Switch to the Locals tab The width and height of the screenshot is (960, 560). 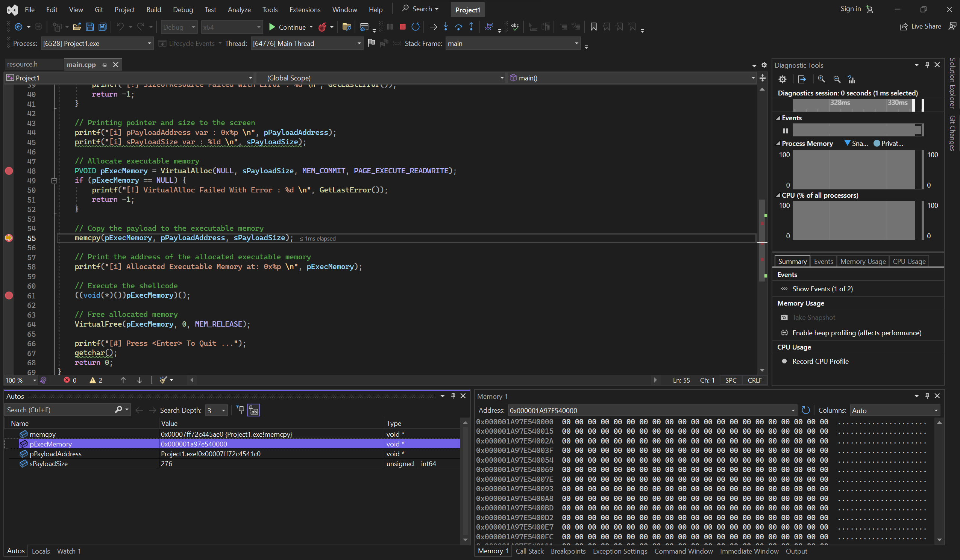coord(41,551)
